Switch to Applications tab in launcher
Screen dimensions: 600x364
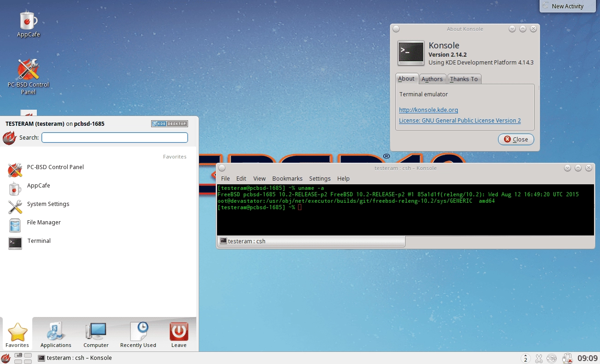coord(56,335)
